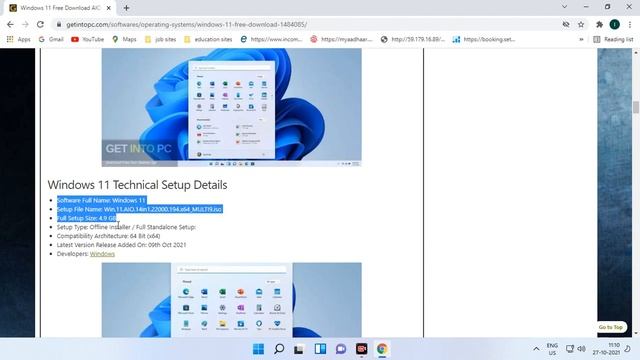Open the https://booking.set... bookmark
640x360 pixels.
pyautogui.click(x=484, y=39)
